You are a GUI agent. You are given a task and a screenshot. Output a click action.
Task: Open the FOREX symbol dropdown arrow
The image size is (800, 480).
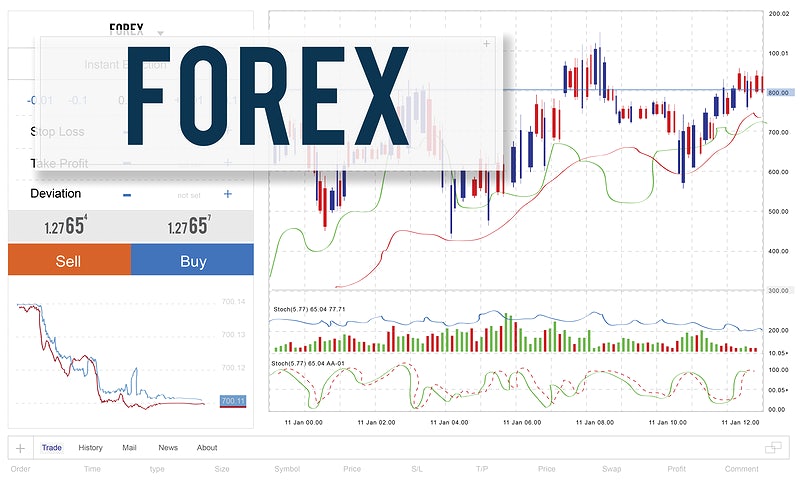tap(160, 33)
